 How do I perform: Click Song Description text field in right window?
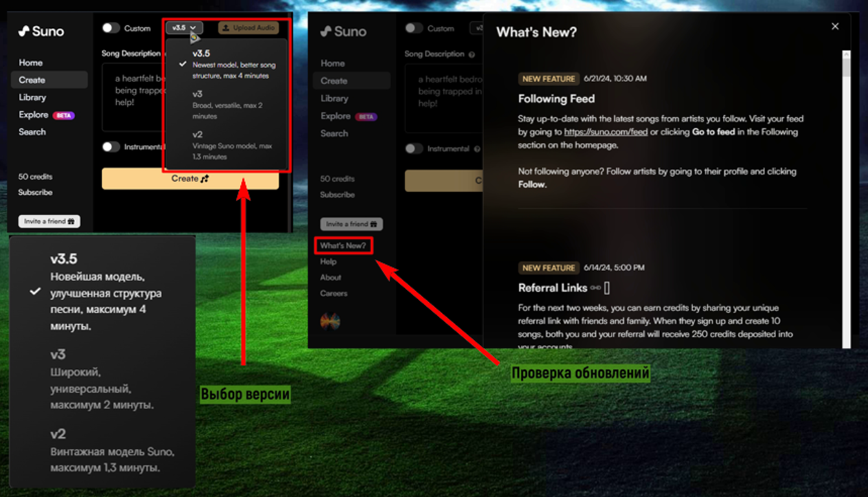pos(442,98)
